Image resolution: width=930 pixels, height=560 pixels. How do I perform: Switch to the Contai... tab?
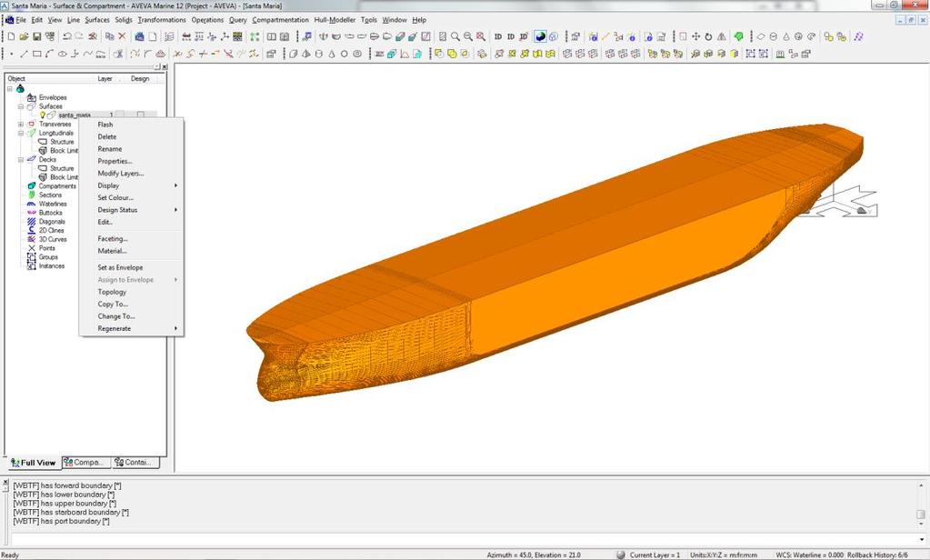tap(135, 462)
